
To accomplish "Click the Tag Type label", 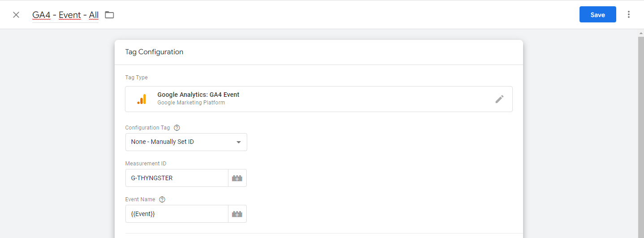I will 136,78.
